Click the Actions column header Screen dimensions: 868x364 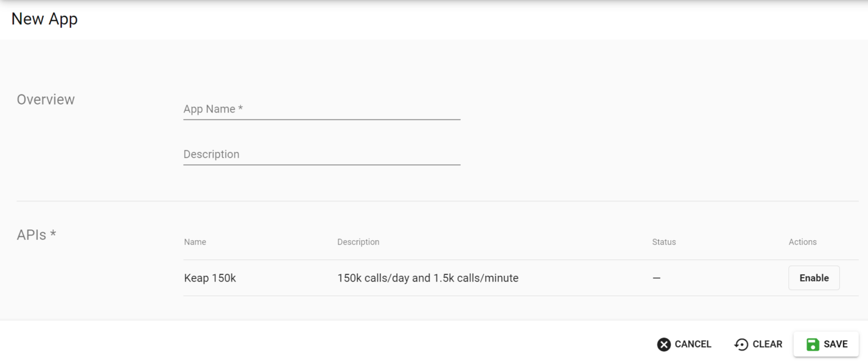coord(802,242)
